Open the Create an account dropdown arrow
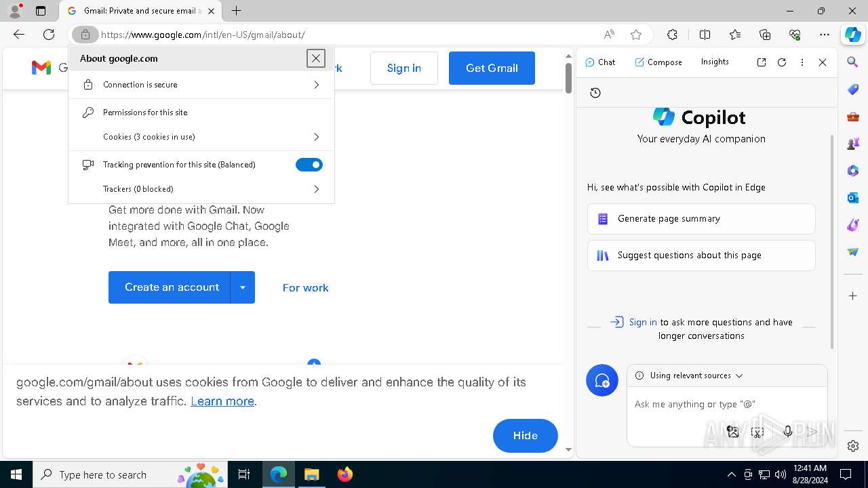This screenshot has width=868, height=488. pyautogui.click(x=243, y=287)
